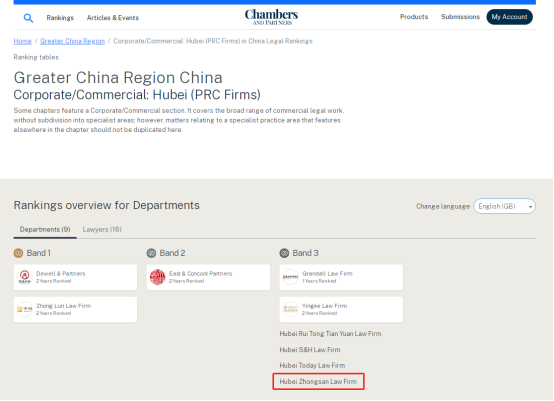The height and width of the screenshot is (401, 554).
Task: Open Hubei Zhongsan Law Firm entry
Action: tap(318, 382)
